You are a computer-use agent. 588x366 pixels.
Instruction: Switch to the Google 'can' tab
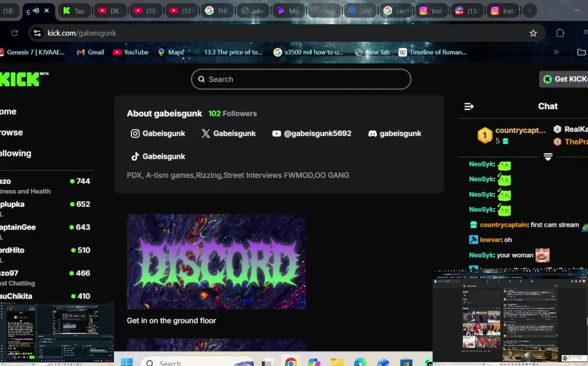pyautogui.click(x=396, y=11)
